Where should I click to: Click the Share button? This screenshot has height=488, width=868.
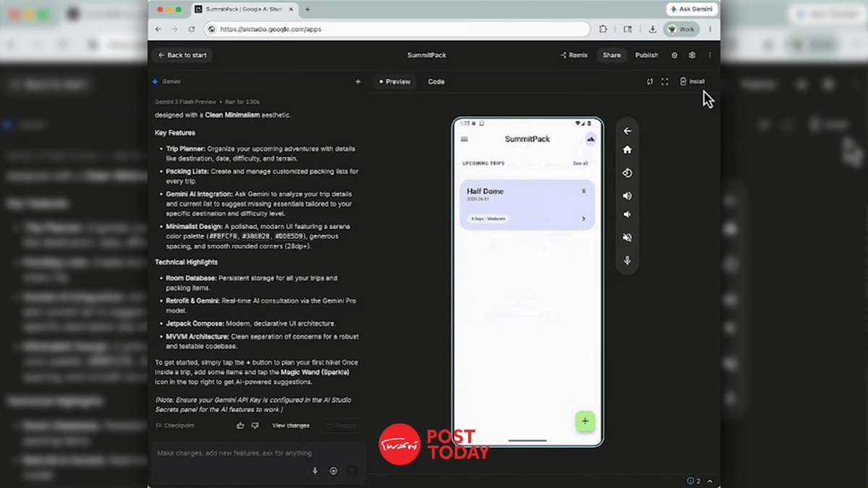tap(612, 55)
